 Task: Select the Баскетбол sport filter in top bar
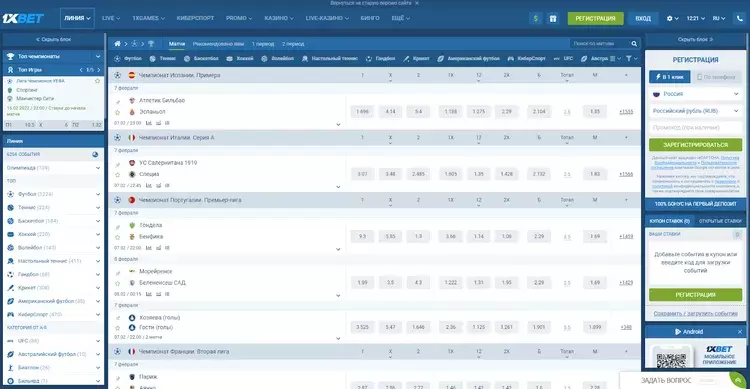click(201, 58)
